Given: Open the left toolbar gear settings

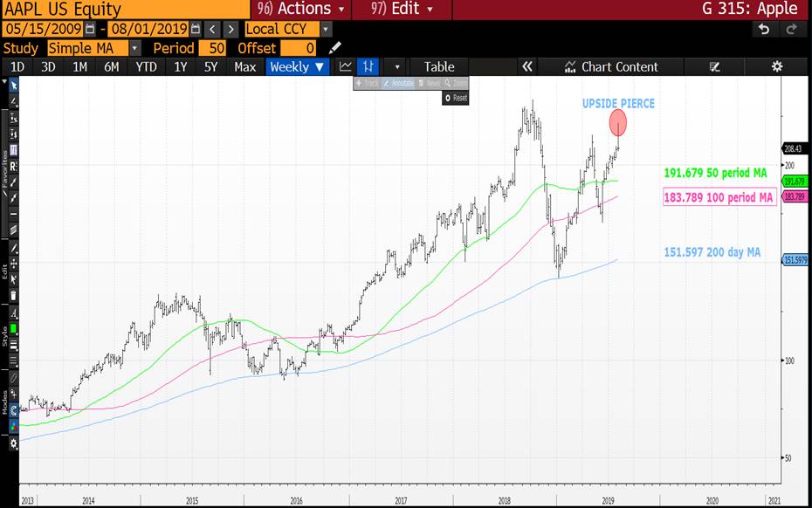Looking at the screenshot, I should click(x=13, y=443).
